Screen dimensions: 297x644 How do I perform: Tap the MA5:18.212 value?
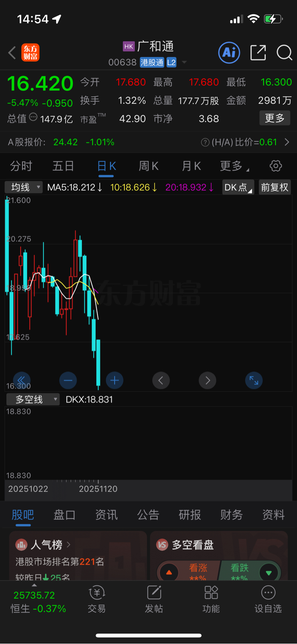click(x=75, y=187)
